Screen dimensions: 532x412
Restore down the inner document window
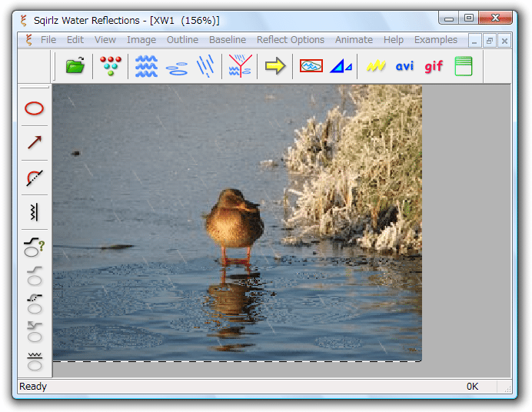point(489,41)
